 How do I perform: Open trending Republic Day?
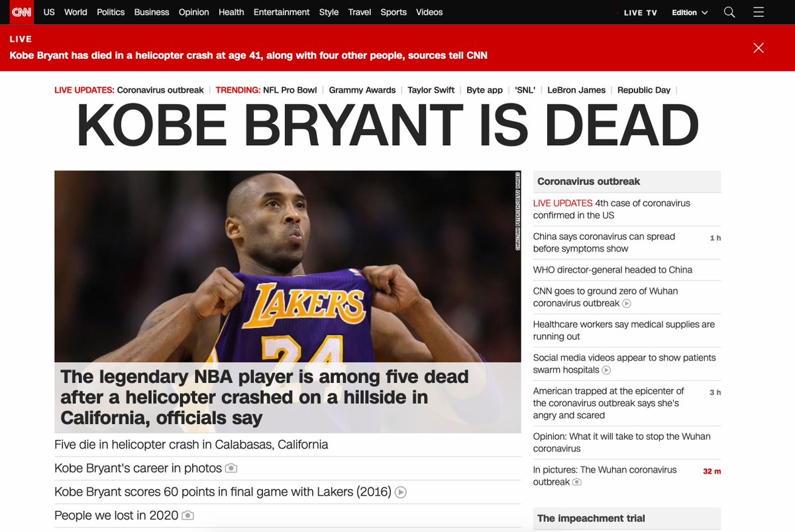click(x=644, y=90)
